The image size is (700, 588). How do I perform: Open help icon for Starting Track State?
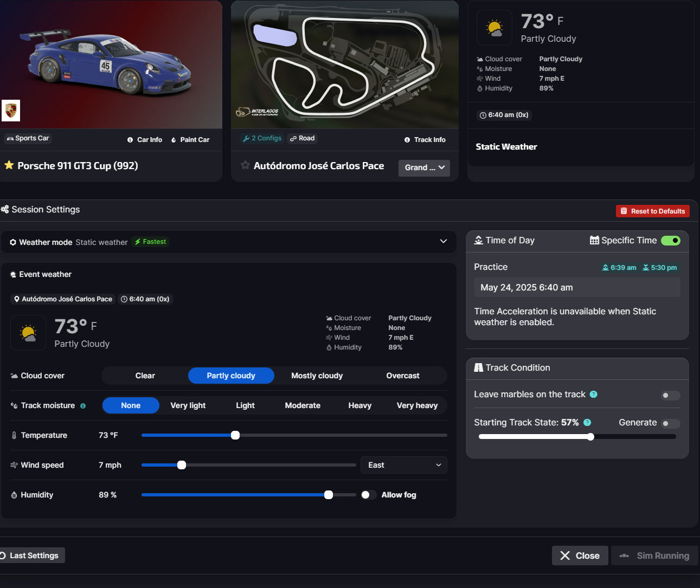587,423
